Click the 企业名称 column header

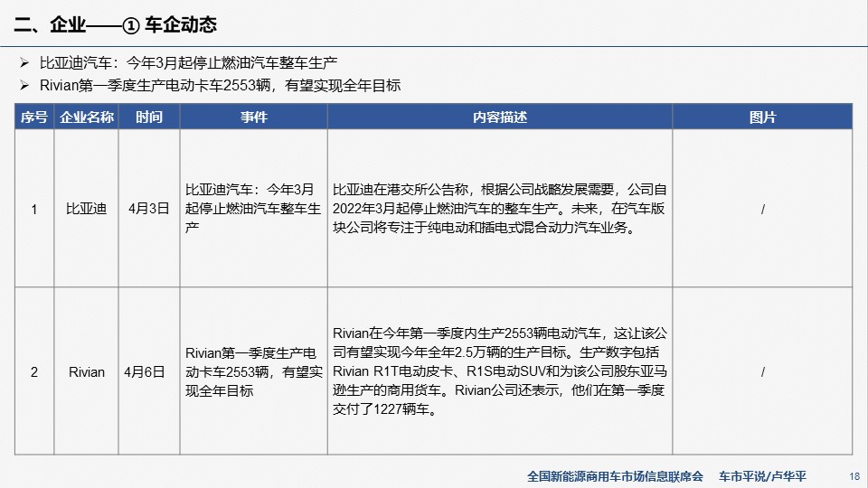click(x=87, y=117)
